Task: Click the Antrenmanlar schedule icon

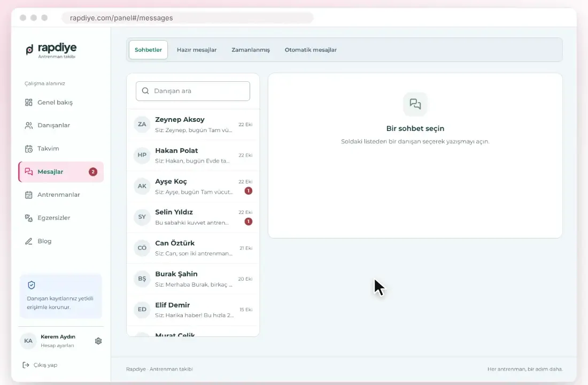Action: (28, 195)
